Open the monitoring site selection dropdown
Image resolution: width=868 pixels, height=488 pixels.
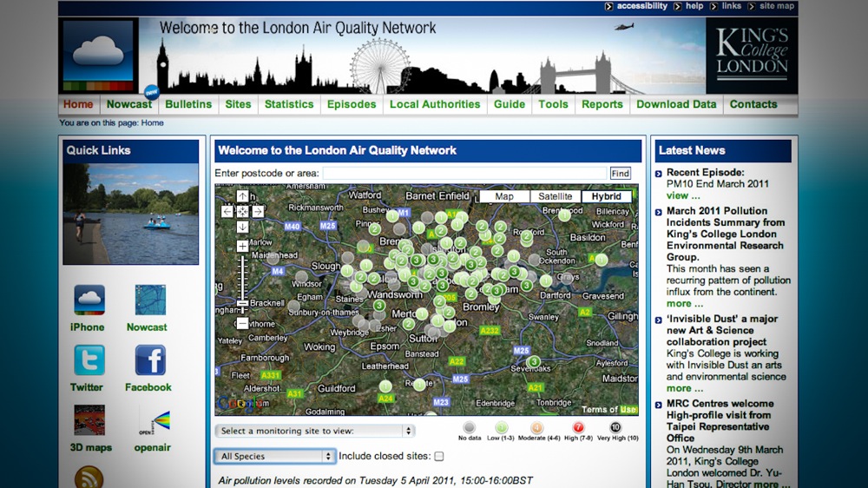coord(315,431)
